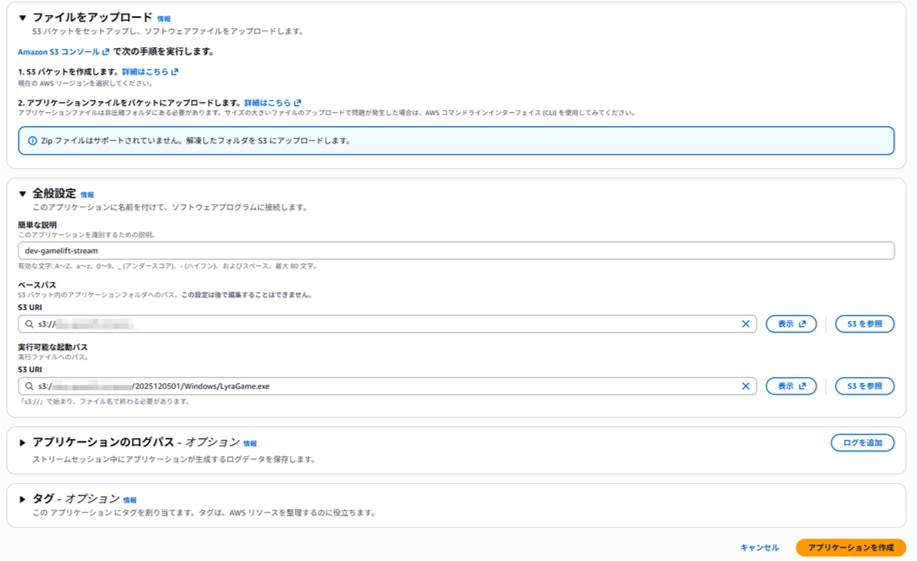The height and width of the screenshot is (561, 917).
Task: Click the キャンセル link
Action: (x=759, y=548)
